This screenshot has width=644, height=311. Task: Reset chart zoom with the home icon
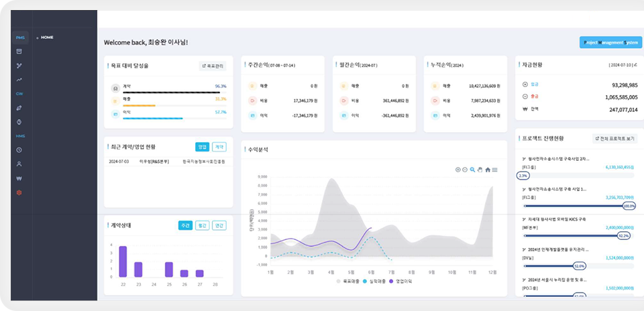click(x=488, y=170)
